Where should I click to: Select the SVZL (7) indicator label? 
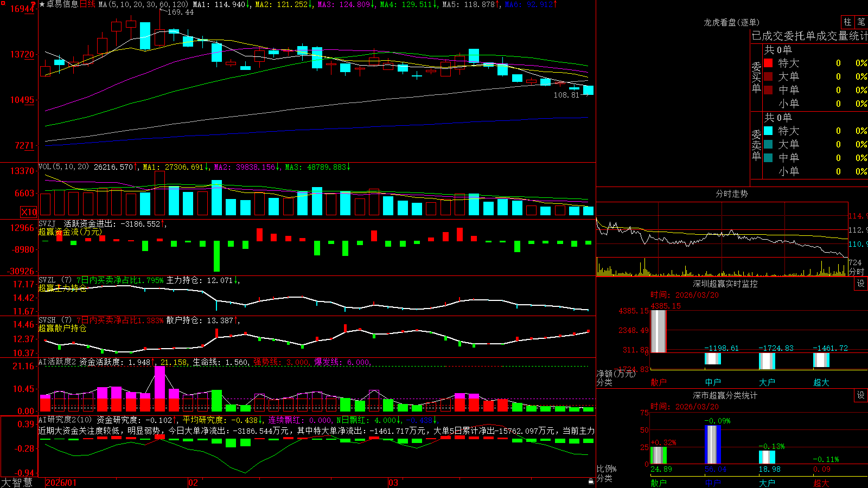pos(55,280)
